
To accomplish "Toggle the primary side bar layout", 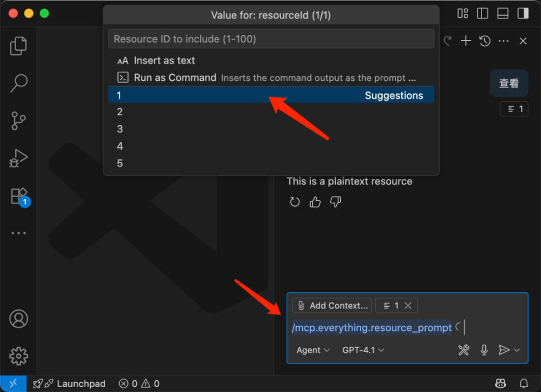I will tap(483, 13).
